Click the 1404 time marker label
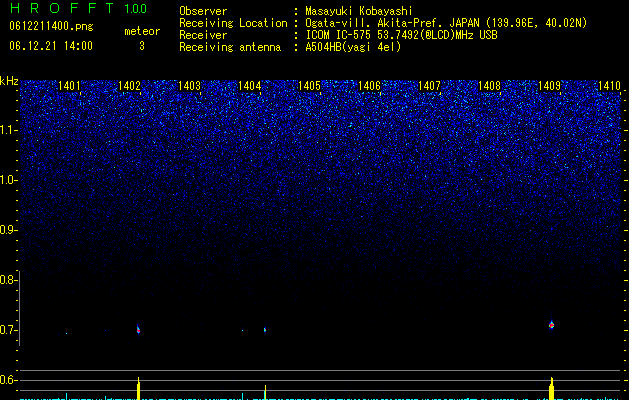The width and height of the screenshot is (629, 400). pos(250,85)
